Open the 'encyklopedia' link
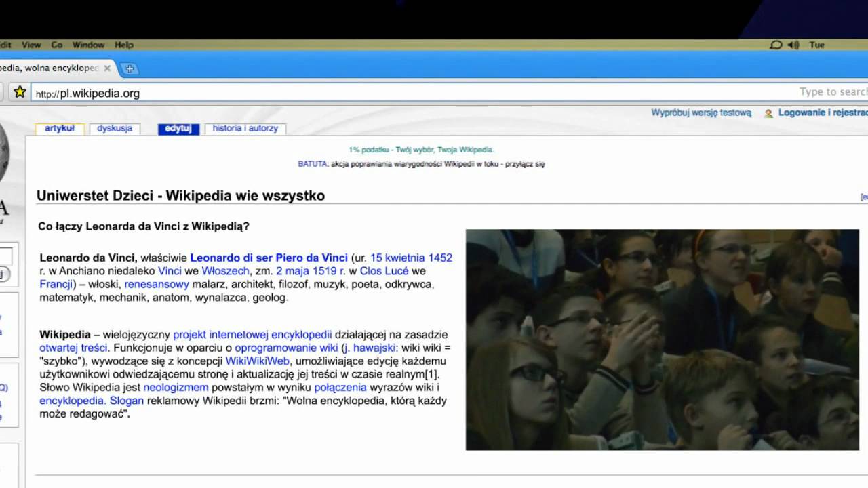Screen dimensions: 868x488 coord(73,401)
